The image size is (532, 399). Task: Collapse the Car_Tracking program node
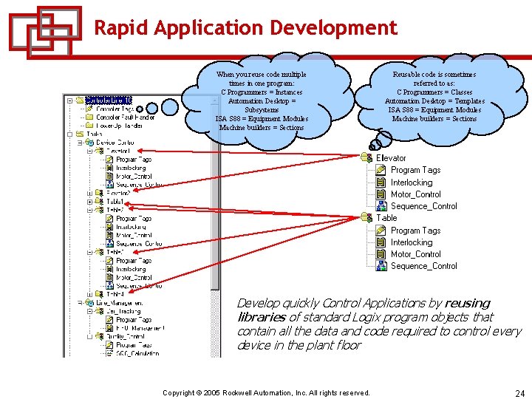click(89, 312)
